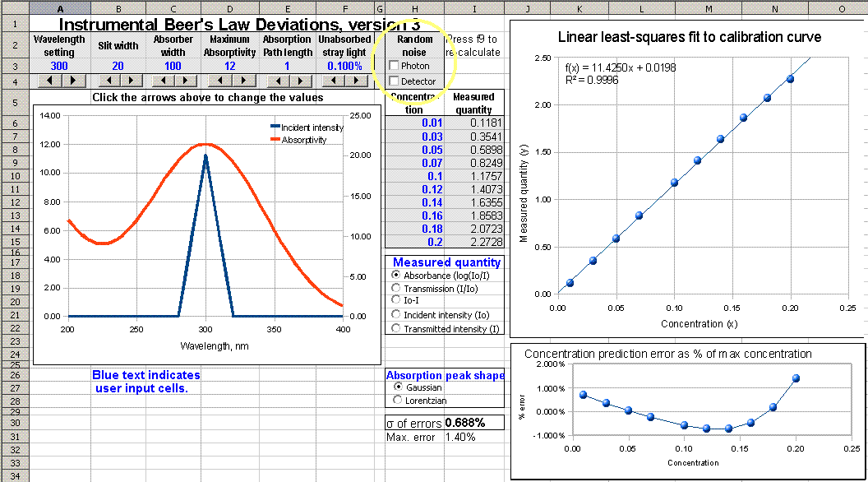Viewport: 868px width, 482px height.
Task: Enable the Detector noise checkbox
Action: (x=393, y=81)
